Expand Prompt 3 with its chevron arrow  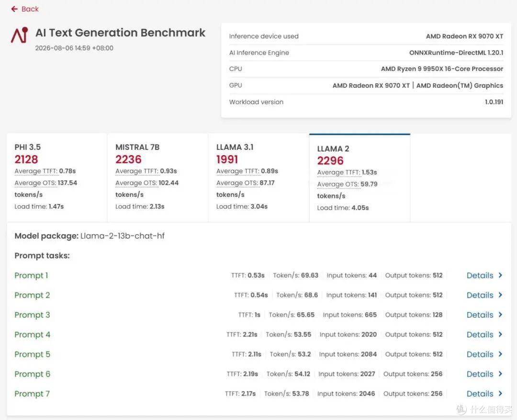(x=500, y=315)
